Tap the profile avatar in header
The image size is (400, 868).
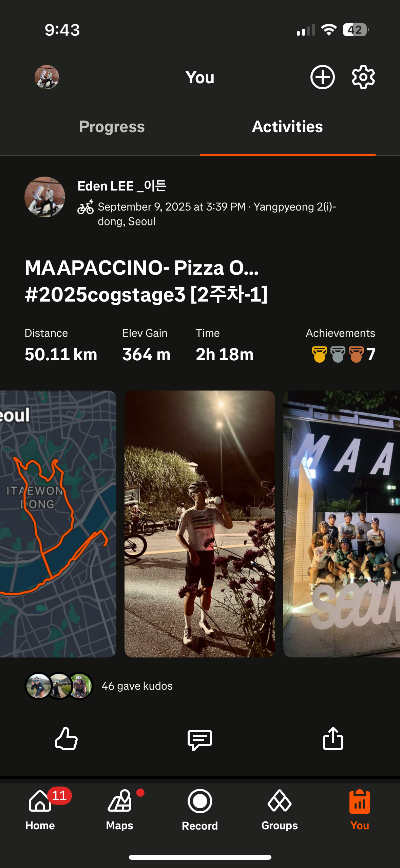pos(47,77)
